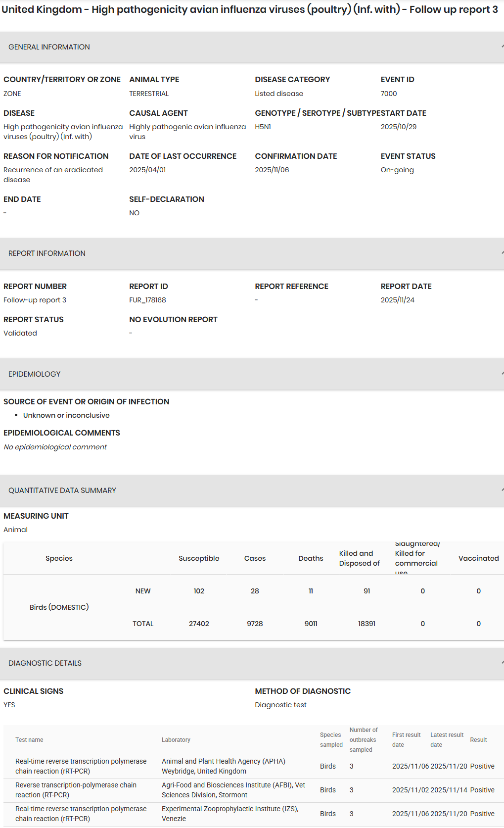Click the AFBI Stormont laboratory cell
The image size is (504, 828).
[233, 790]
